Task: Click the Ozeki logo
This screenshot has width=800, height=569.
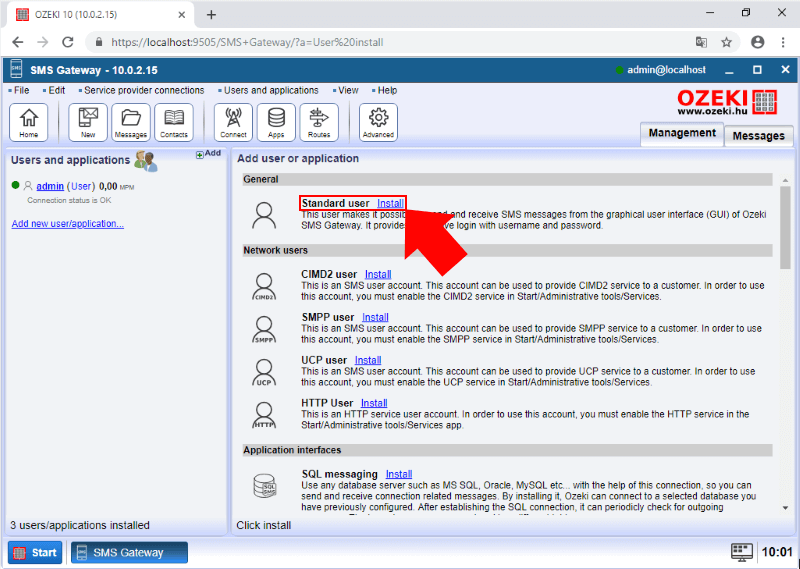Action: [x=727, y=102]
